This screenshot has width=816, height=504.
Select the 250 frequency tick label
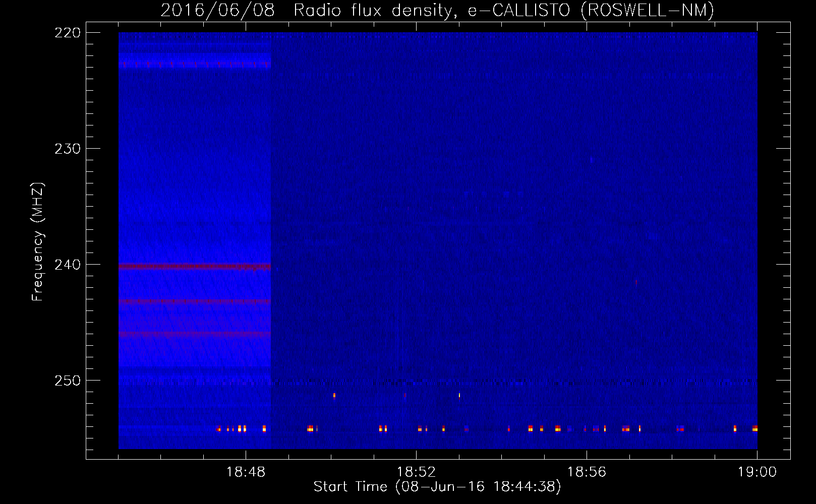pos(68,381)
